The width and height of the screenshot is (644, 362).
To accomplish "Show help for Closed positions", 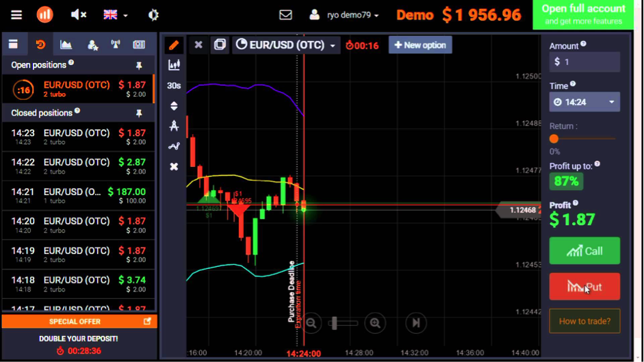I will 77,111.
